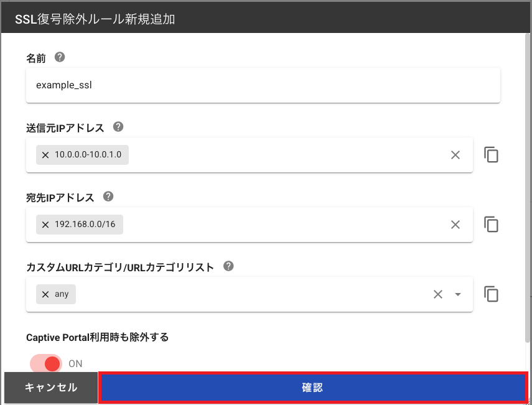532x405 pixels.
Task: Click the 10.0.0.0-10.0.1.0 text
Action: point(88,155)
